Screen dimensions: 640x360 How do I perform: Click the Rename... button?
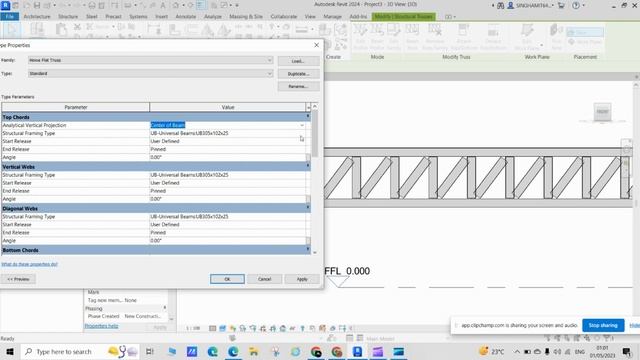pos(298,87)
